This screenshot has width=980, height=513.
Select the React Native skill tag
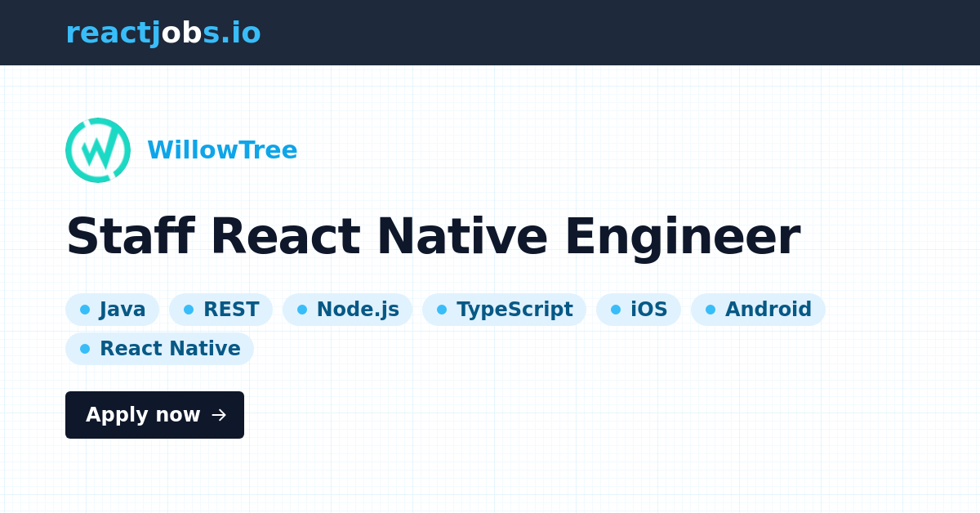(x=159, y=349)
